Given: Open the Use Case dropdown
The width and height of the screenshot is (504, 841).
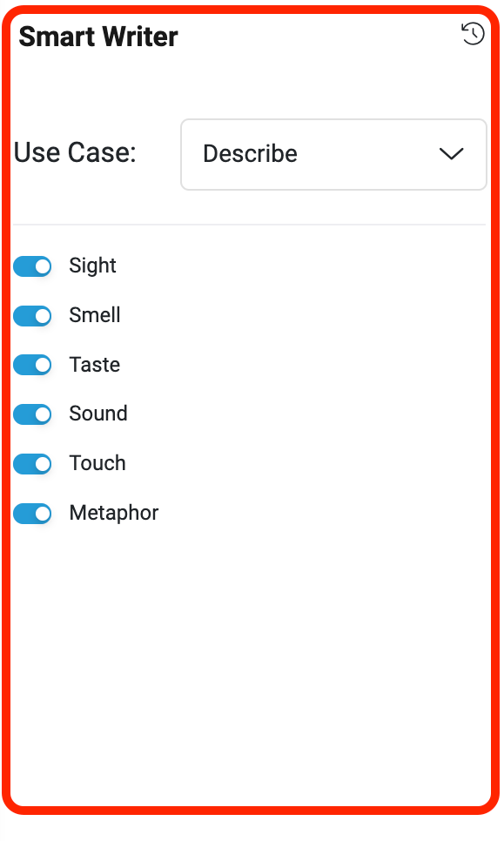Looking at the screenshot, I should 333,154.
